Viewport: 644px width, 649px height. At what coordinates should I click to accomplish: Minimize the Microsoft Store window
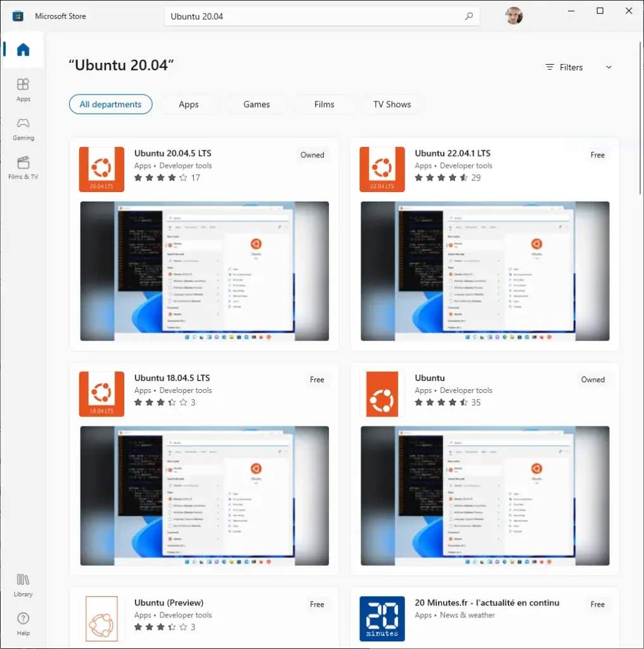[571, 11]
